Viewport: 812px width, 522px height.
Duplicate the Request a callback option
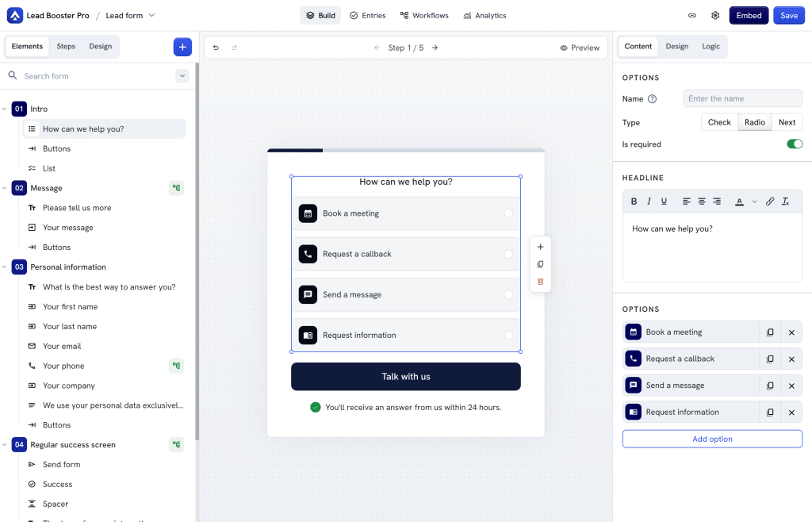pos(770,359)
